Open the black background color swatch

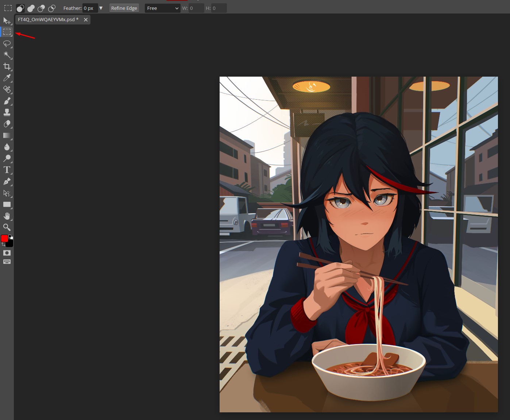click(10, 243)
